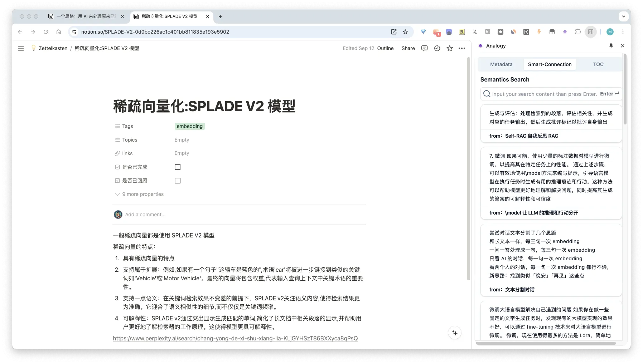Viewport: 643px width, 364px height.
Task: Switch to the Metadata tab
Action: point(501,64)
